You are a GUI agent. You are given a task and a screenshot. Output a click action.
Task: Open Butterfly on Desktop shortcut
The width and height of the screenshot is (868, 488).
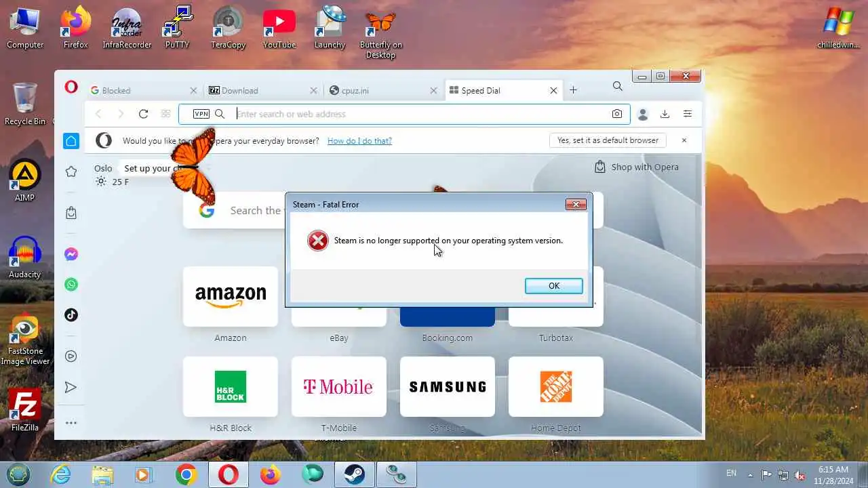(381, 34)
